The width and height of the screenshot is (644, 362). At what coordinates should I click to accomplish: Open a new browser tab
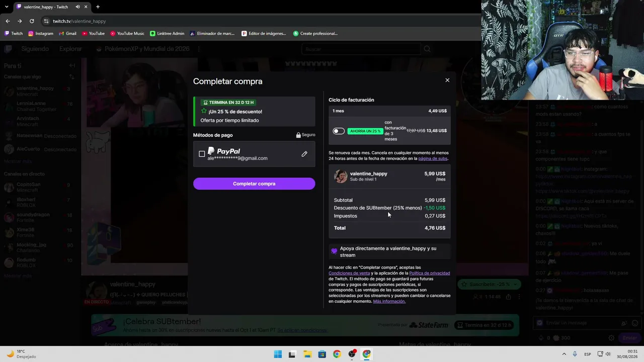[98, 7]
